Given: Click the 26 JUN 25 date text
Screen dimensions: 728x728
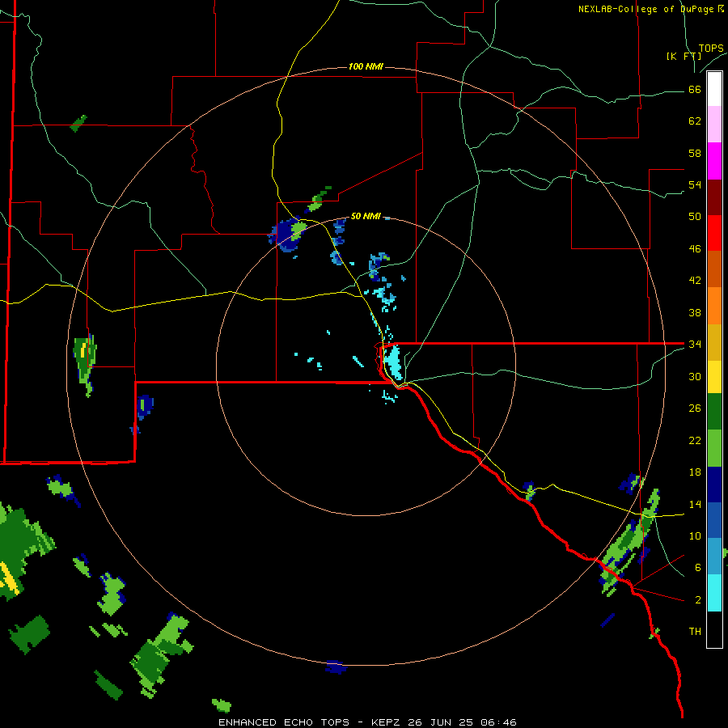Looking at the screenshot, I should tap(440, 722).
